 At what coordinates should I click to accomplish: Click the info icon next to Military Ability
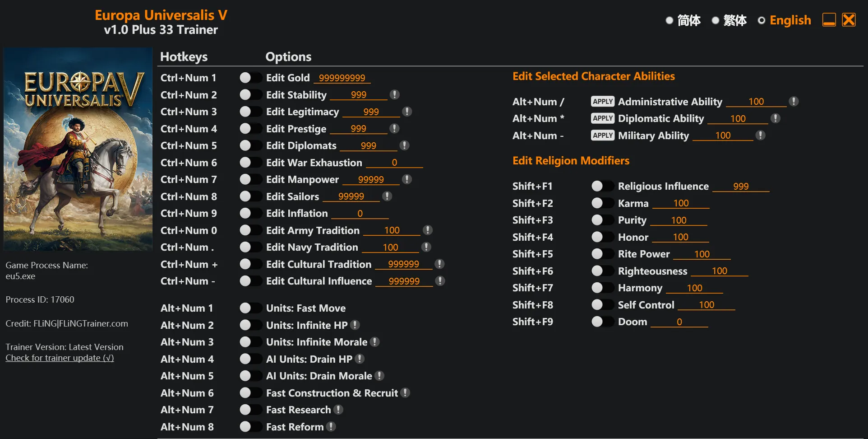[x=761, y=135]
